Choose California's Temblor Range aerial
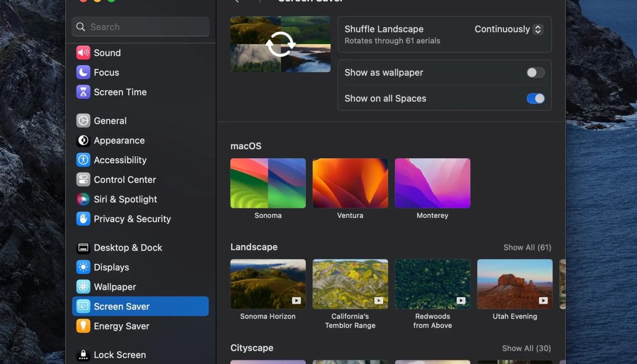The width and height of the screenshot is (637, 364). [x=350, y=284]
